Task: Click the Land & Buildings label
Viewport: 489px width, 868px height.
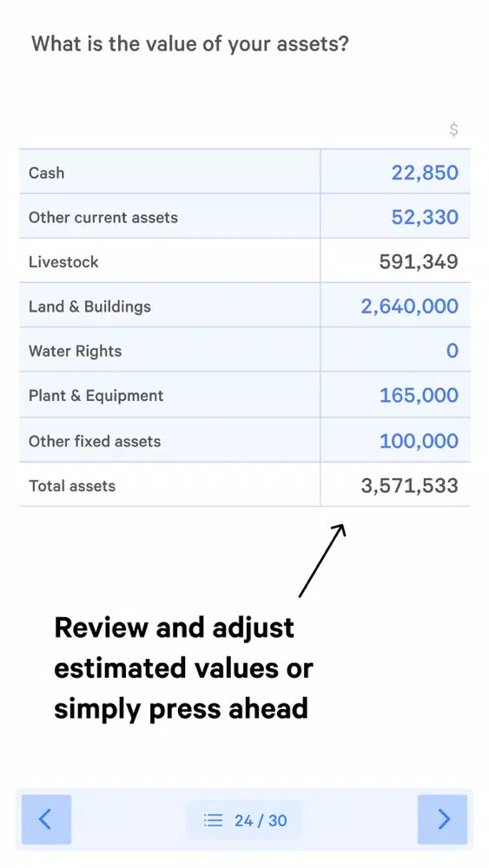Action: (89, 306)
